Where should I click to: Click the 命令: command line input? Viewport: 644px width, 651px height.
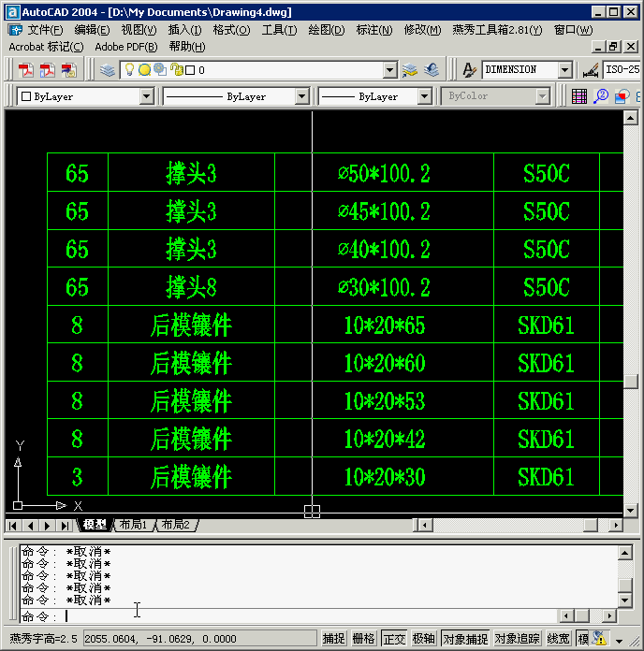tap(288, 616)
